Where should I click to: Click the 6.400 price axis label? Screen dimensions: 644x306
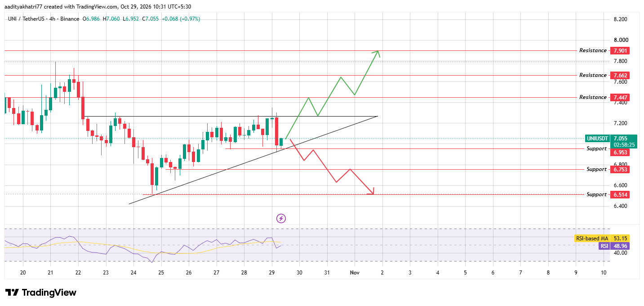(620, 206)
